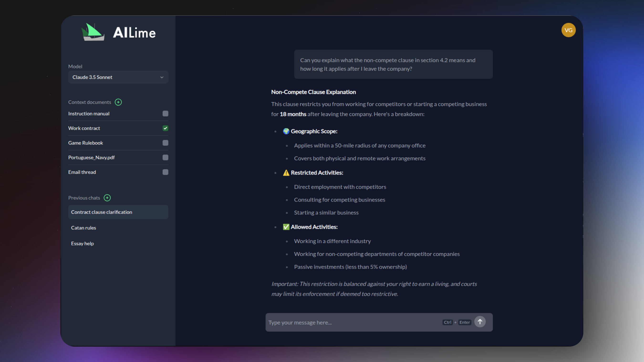The image size is (644, 362).
Task: Enable the Instruction manual checkbox
Action: click(165, 114)
